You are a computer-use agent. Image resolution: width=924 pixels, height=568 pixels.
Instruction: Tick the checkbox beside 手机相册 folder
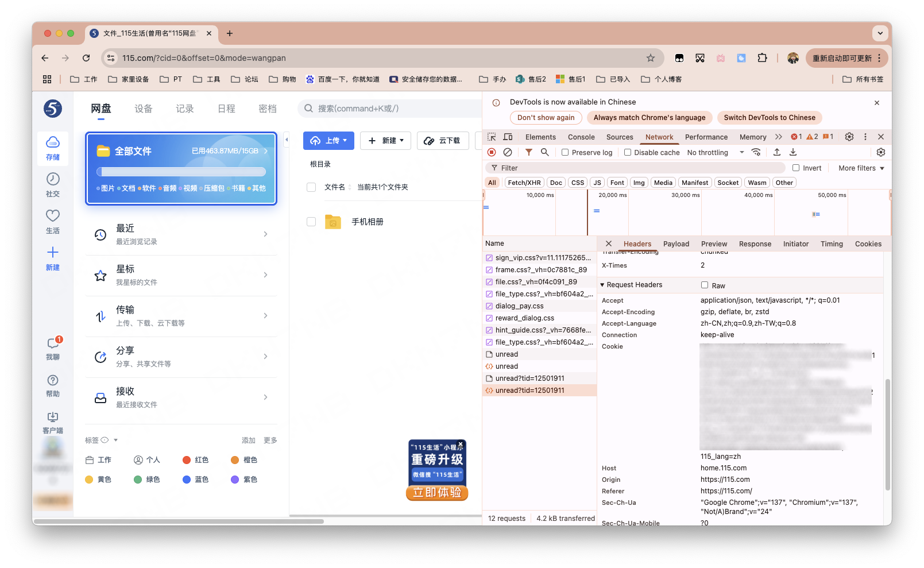[x=311, y=222]
